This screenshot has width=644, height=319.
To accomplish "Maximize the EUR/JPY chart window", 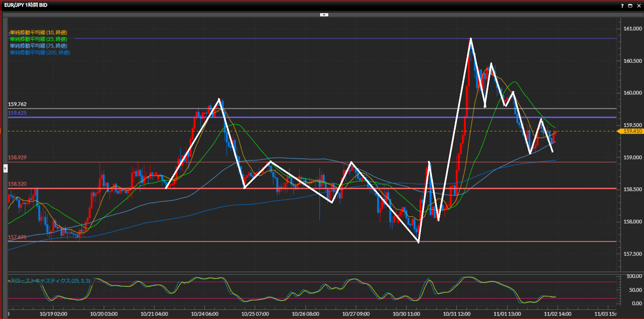I will (630, 6).
